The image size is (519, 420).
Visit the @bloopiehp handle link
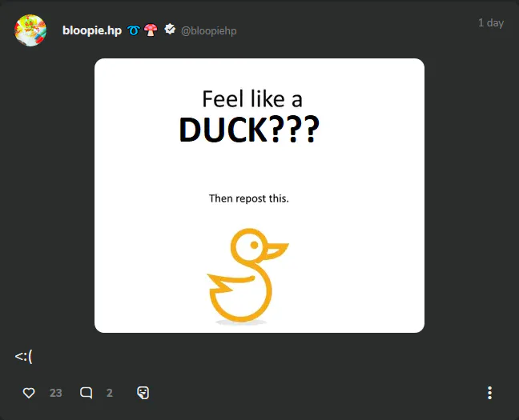tap(208, 30)
